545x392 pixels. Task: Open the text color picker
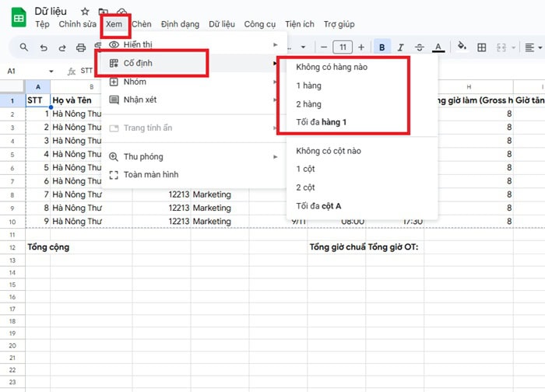tap(438, 47)
